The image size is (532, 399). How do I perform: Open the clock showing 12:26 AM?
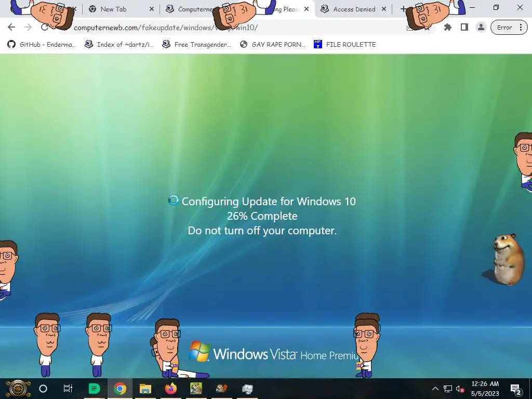(x=485, y=389)
